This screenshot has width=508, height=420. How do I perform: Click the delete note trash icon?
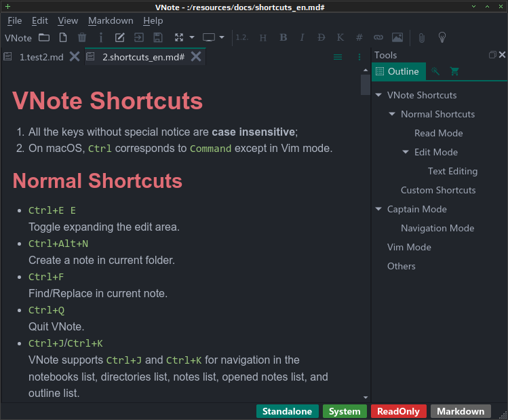(x=82, y=37)
